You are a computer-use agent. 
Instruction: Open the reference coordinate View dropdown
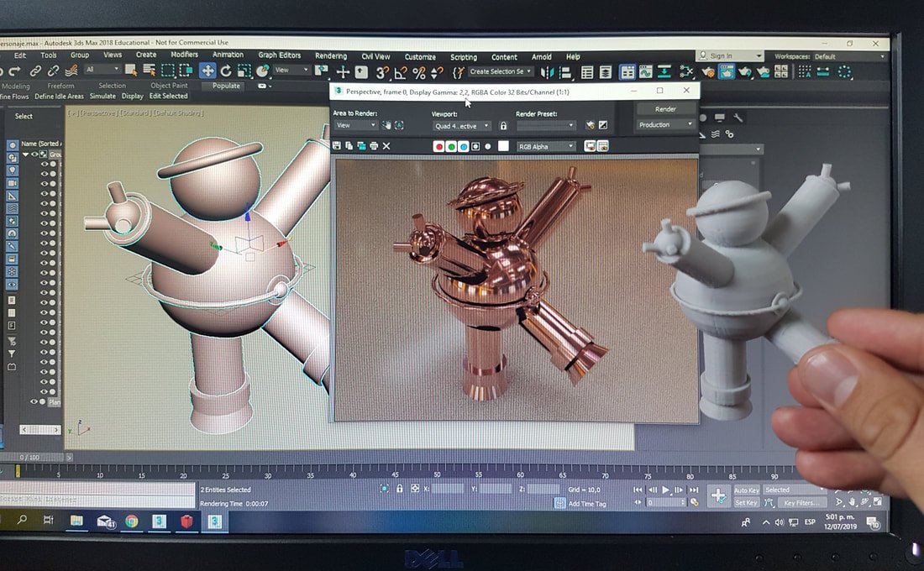coord(291,71)
